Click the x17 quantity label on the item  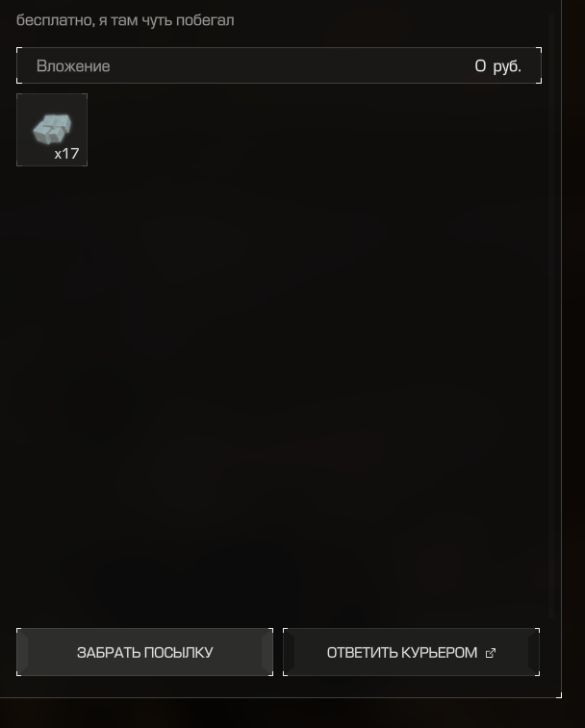click(67, 154)
